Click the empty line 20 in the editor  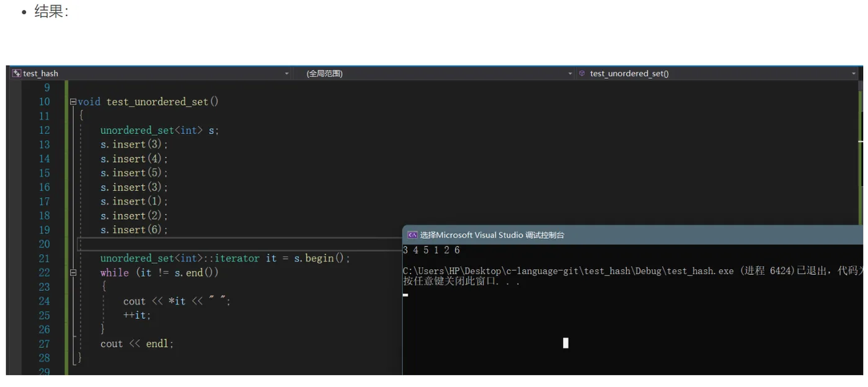click(x=239, y=244)
